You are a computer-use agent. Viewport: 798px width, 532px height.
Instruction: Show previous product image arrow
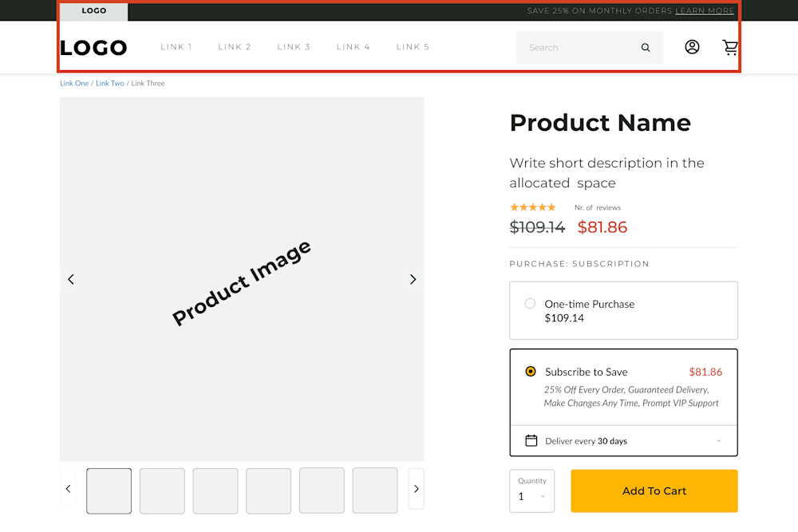[71, 279]
